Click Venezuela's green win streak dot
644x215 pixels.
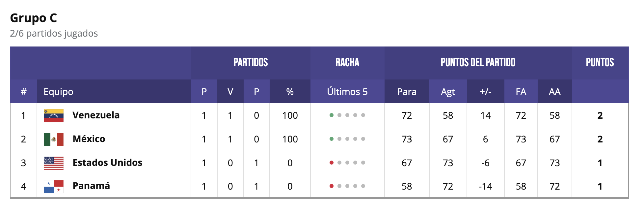tap(332, 115)
